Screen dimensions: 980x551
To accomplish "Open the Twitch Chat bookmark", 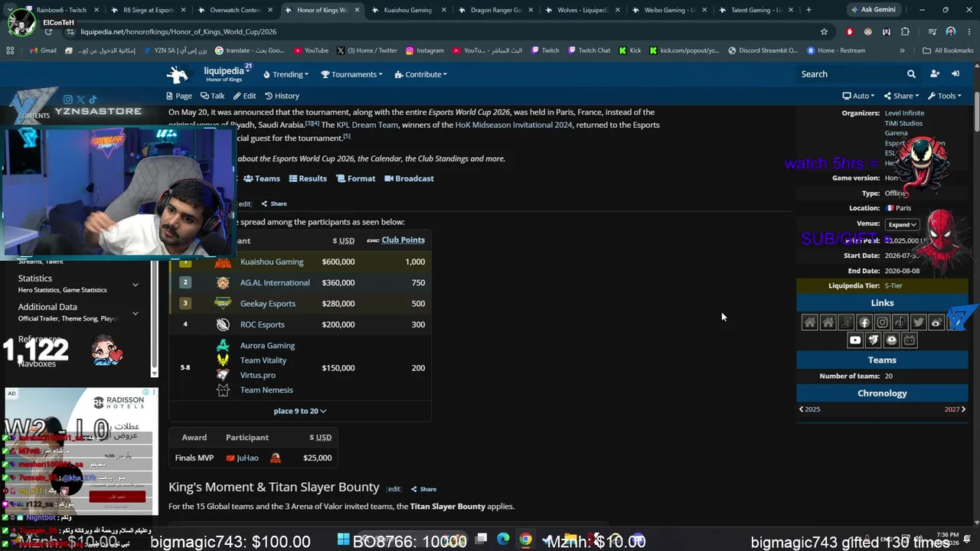I will point(588,51).
